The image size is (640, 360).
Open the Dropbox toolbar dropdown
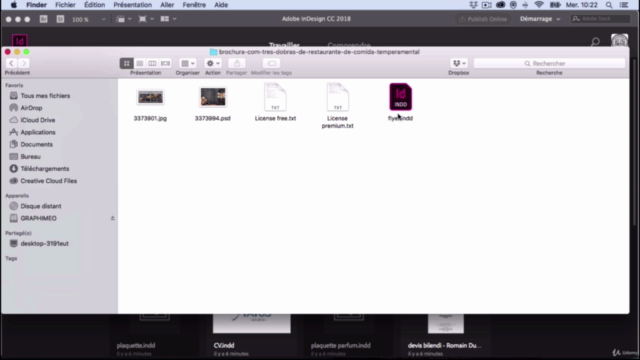tap(459, 63)
